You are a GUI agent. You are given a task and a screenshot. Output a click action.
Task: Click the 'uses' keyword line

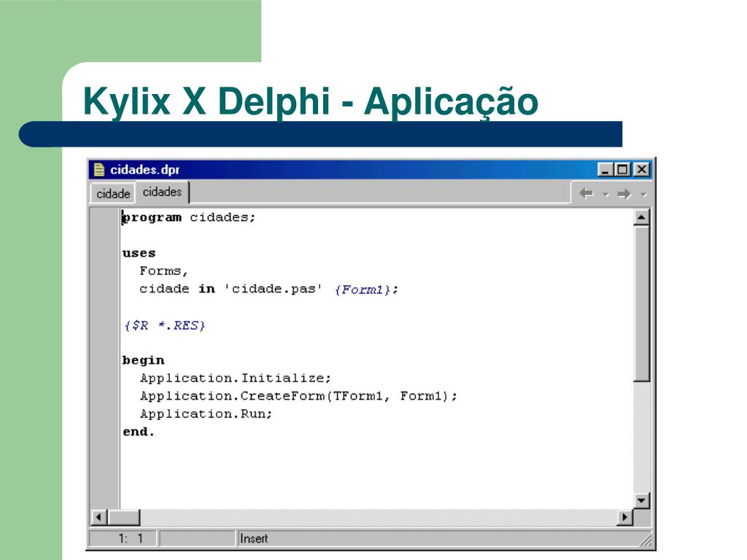[x=139, y=253]
